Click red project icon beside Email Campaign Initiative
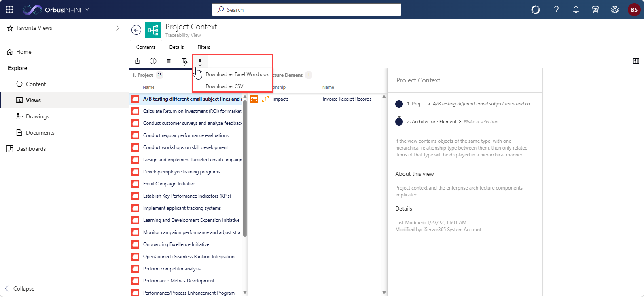Viewport: 644px width, 297px height. (x=135, y=184)
